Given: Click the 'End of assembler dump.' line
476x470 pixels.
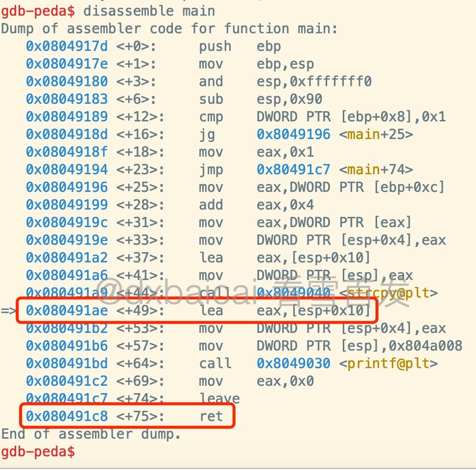Looking at the screenshot, I should pos(91,433).
